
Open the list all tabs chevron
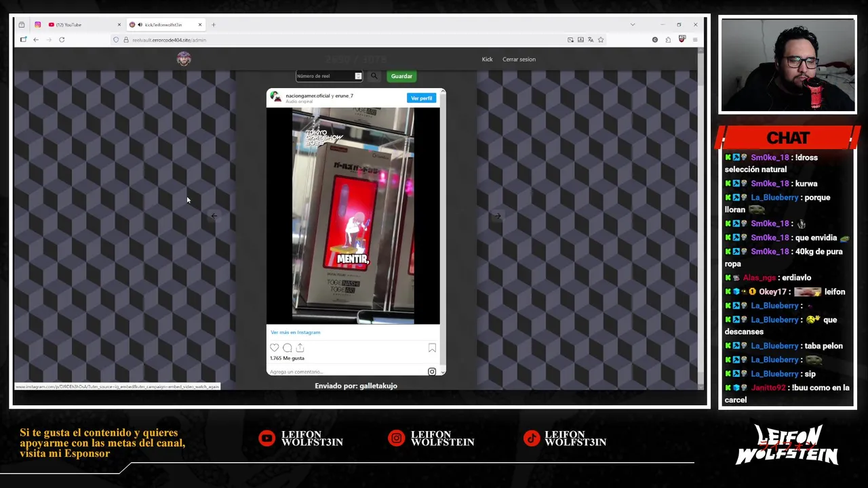(x=633, y=25)
